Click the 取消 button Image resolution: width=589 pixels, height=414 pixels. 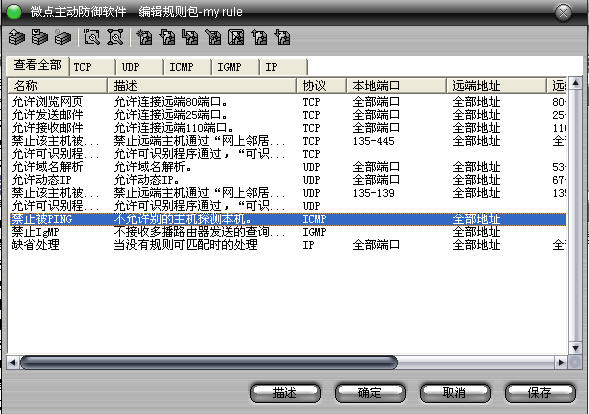click(455, 393)
